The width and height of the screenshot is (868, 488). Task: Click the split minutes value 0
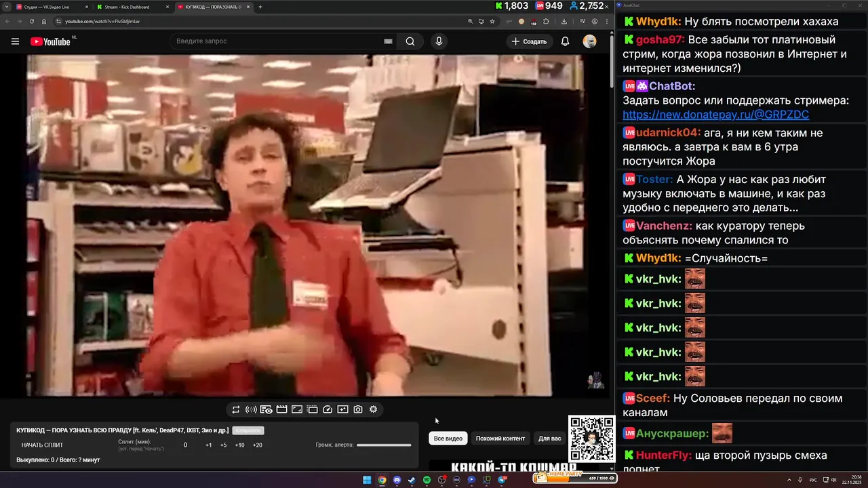(185, 445)
